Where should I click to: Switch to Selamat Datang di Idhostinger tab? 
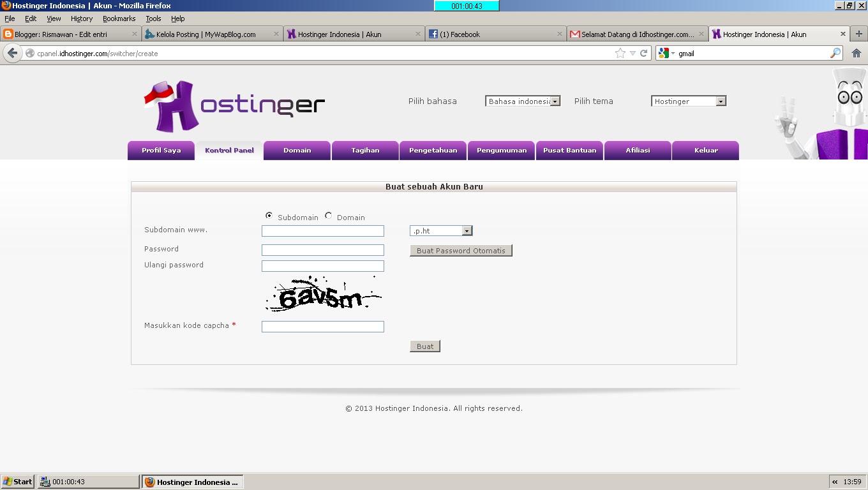[637, 34]
